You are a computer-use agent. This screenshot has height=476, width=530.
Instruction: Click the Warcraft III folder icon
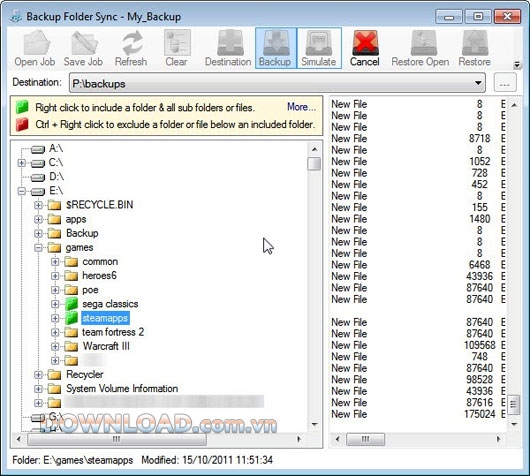click(71, 347)
